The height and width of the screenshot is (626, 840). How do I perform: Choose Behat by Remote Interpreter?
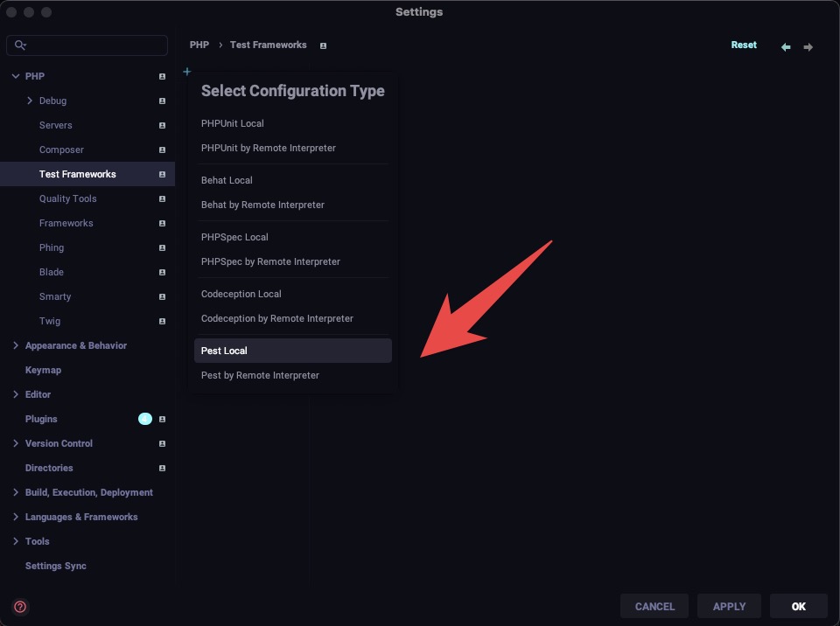(x=292, y=205)
